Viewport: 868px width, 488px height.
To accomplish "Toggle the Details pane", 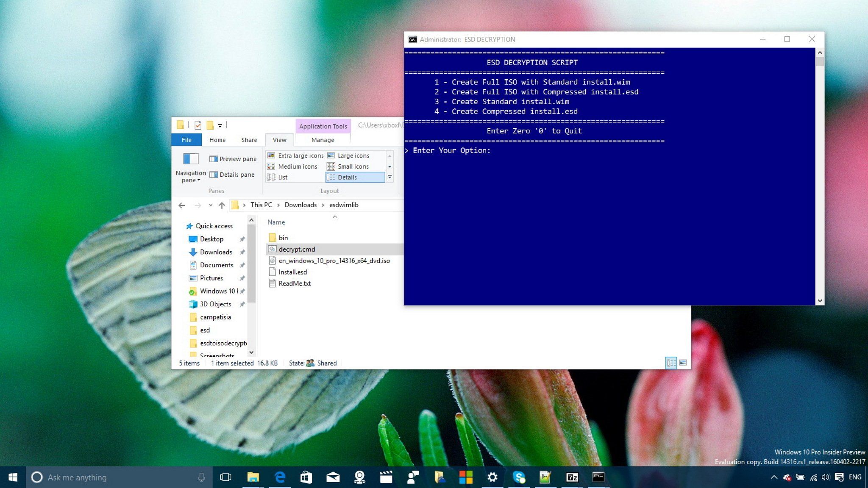I will click(x=232, y=175).
